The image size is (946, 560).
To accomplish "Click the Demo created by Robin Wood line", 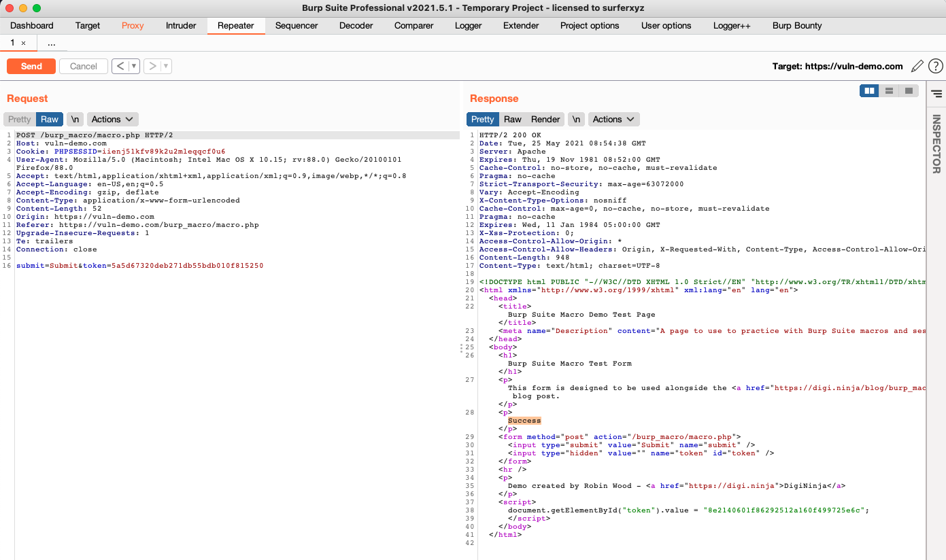I will pyautogui.click(x=677, y=486).
